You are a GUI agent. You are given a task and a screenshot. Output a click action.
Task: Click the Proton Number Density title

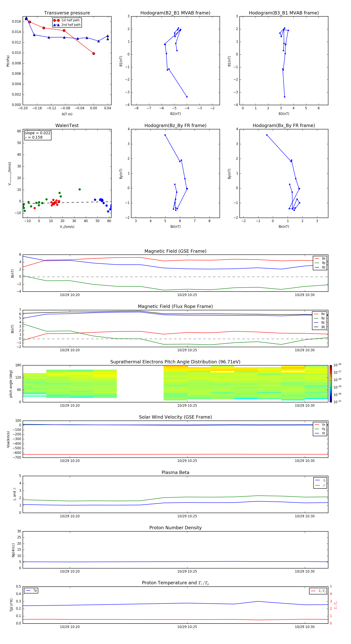pos(175,528)
